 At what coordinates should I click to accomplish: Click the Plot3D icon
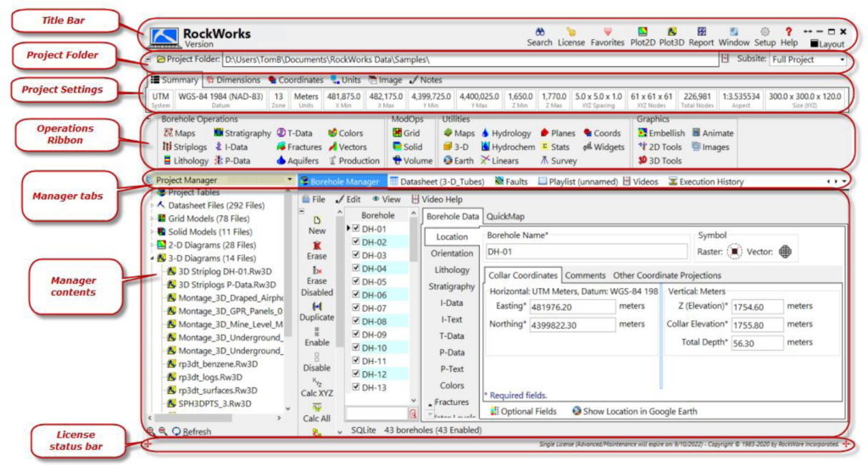point(672,32)
